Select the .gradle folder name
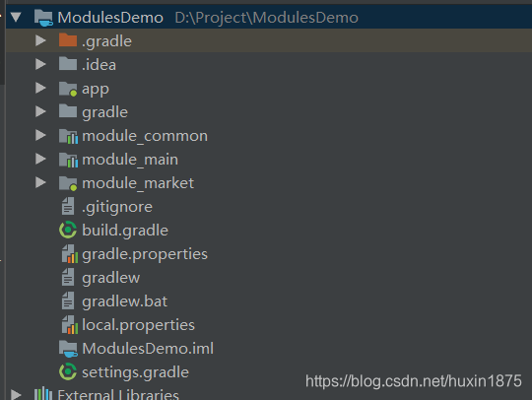 [106, 41]
